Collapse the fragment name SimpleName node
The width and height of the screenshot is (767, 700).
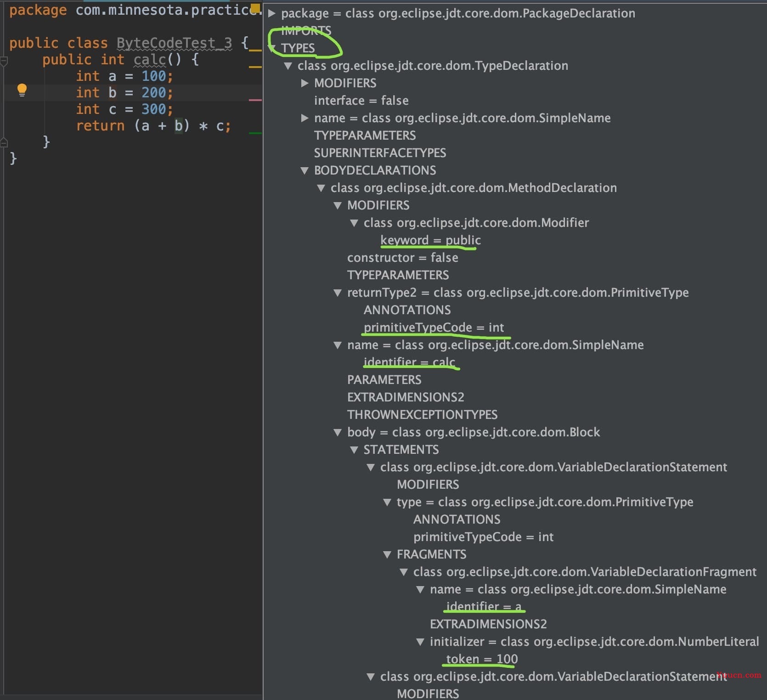click(x=420, y=589)
